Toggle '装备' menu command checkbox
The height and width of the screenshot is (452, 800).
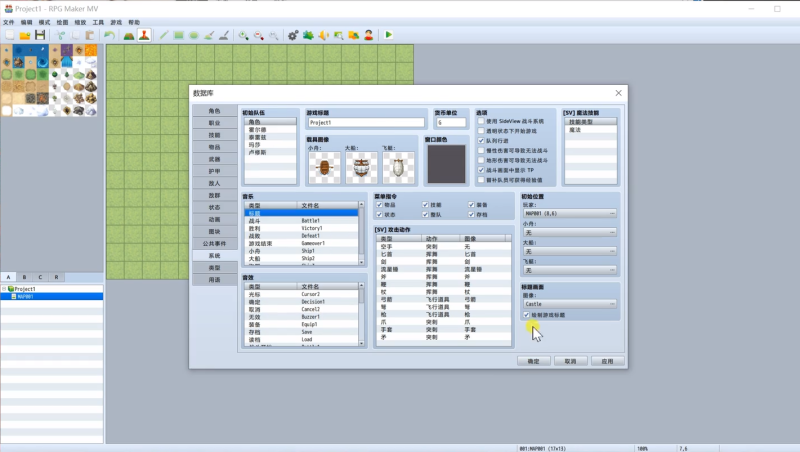[471, 205]
